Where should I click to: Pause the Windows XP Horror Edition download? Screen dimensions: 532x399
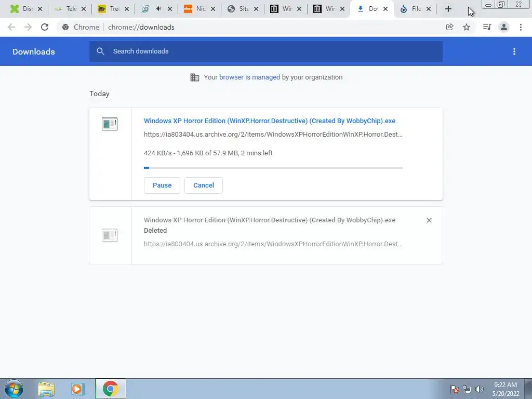[162, 185]
